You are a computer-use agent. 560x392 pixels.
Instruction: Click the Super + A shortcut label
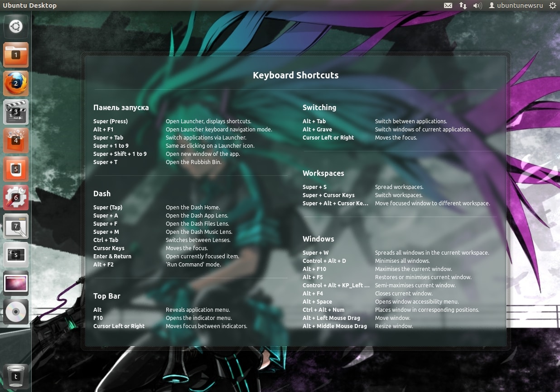(106, 216)
